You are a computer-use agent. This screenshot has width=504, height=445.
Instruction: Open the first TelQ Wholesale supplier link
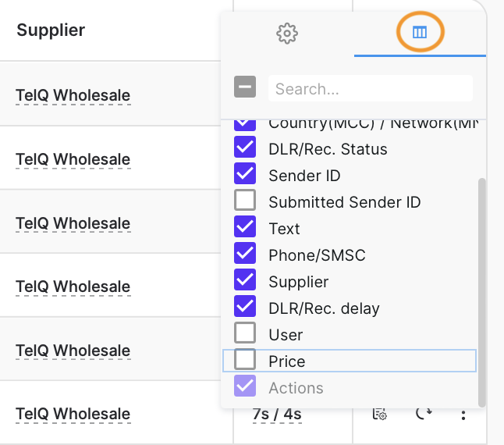click(x=73, y=95)
